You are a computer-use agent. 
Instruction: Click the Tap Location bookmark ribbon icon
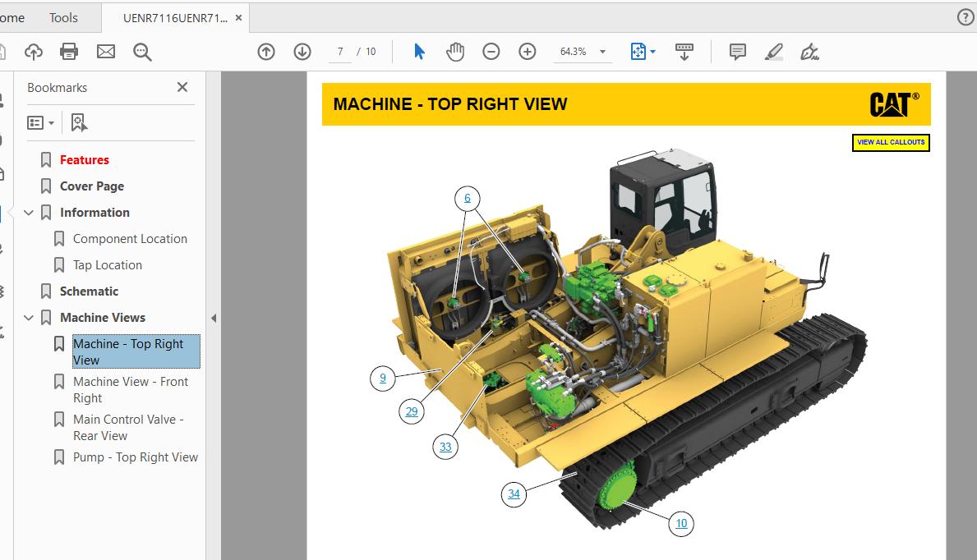click(x=59, y=264)
